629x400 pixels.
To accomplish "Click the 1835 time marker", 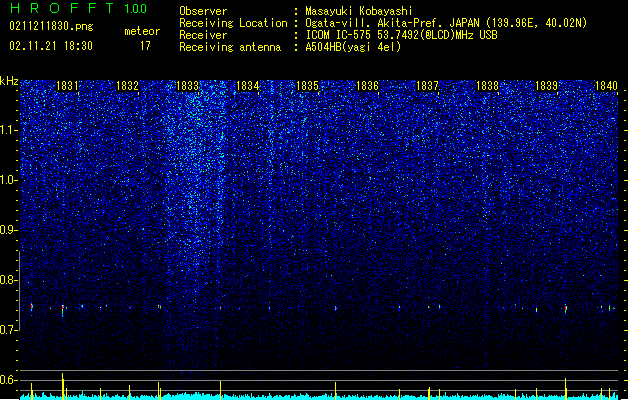I will [x=307, y=86].
